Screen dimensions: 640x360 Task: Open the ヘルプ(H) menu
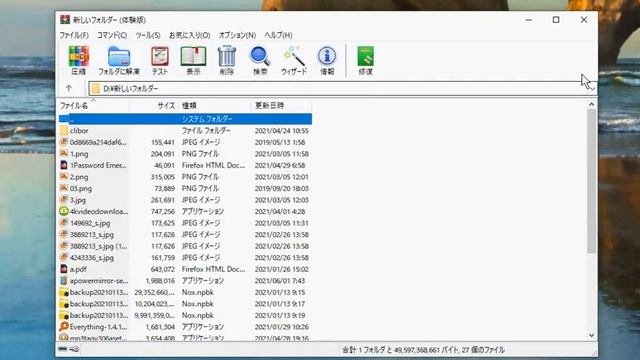tap(278, 35)
